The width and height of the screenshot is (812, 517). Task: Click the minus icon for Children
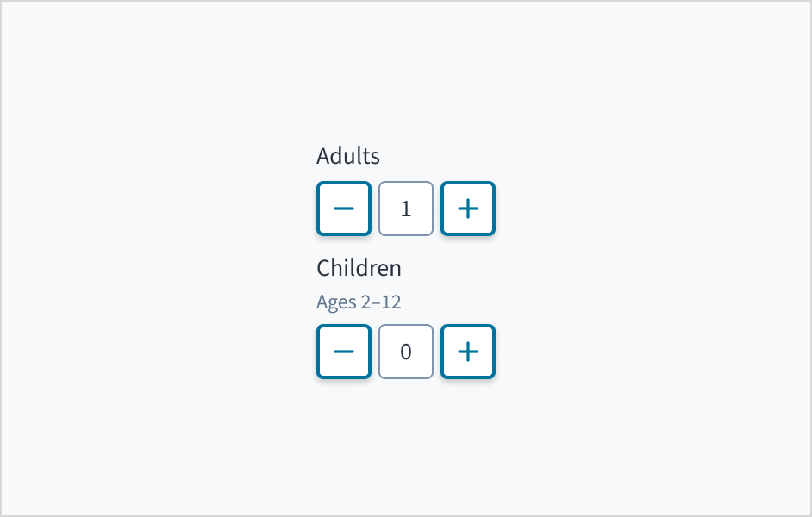point(344,352)
